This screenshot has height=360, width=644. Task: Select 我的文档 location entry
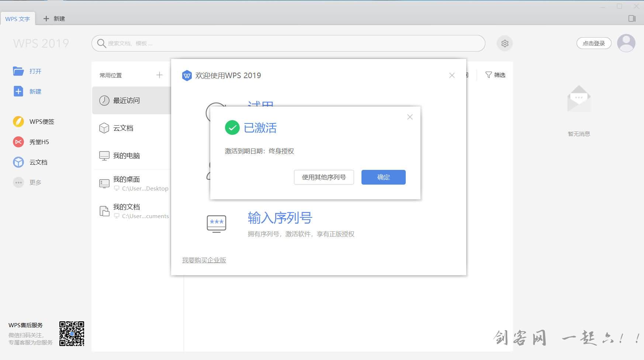coord(132,211)
